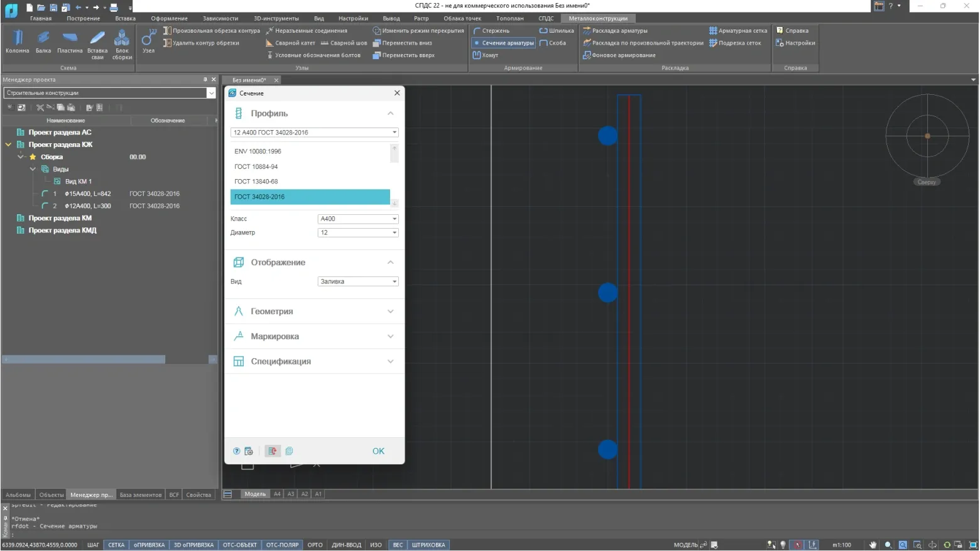Screen dimensions: 980x551
Task: Toggle СЕТКА grid mode in status bar
Action: tap(116, 545)
